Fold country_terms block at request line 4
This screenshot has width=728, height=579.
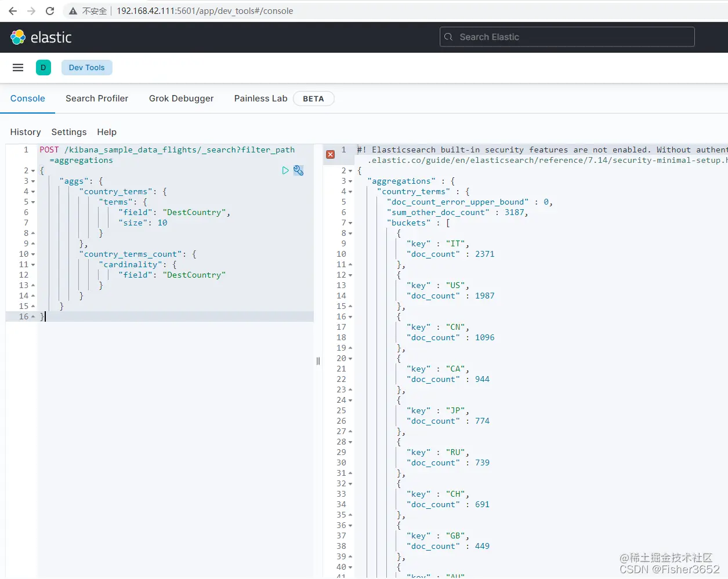[x=33, y=192]
